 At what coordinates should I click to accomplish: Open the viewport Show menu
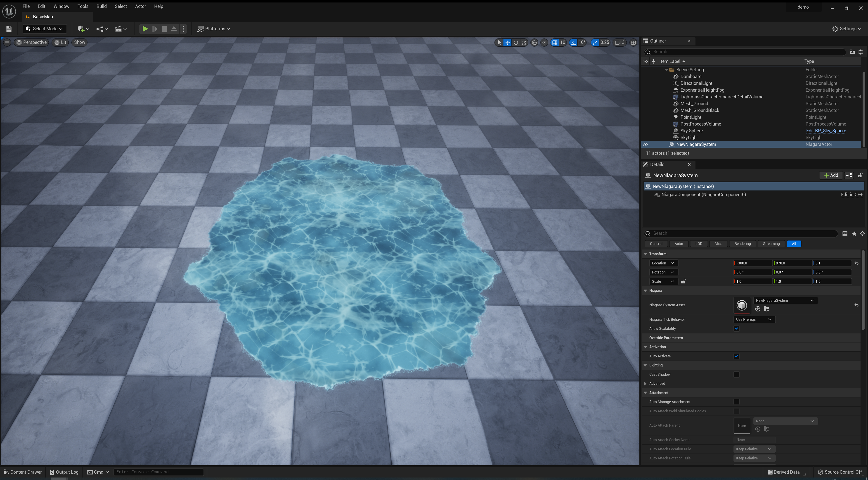point(80,43)
